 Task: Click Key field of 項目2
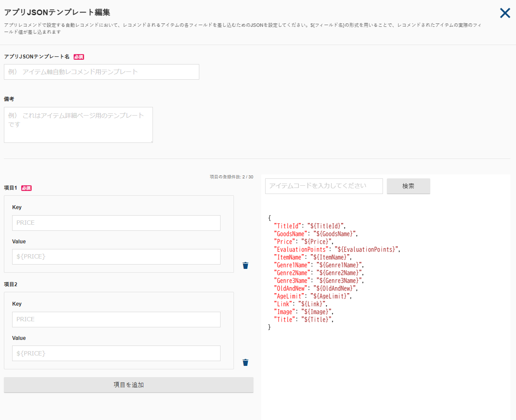(116, 320)
